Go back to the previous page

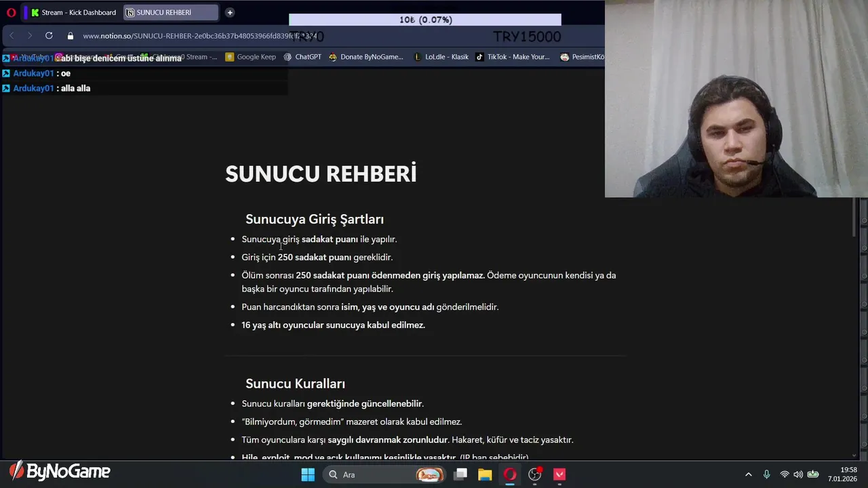[x=12, y=35]
